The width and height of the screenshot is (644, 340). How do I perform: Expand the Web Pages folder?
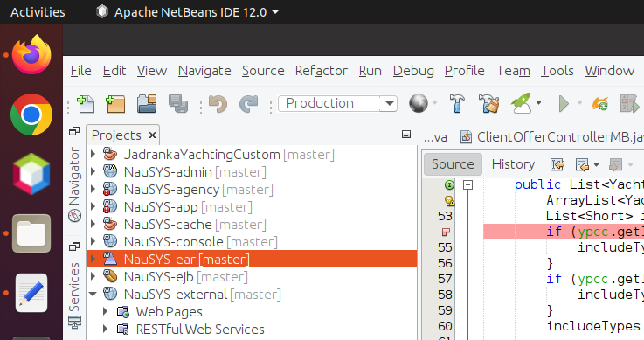[105, 311]
